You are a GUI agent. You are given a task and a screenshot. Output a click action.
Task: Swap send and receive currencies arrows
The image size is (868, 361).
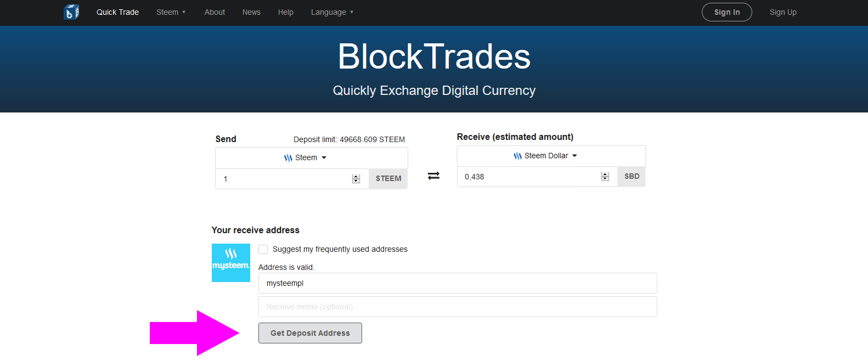coord(433,176)
